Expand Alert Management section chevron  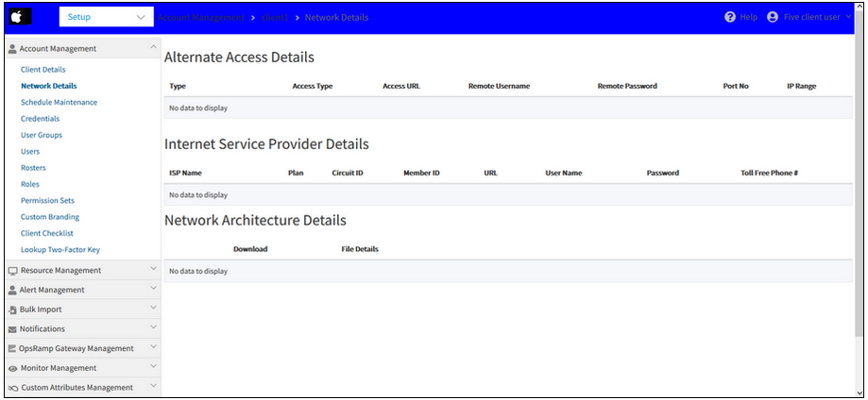tap(153, 289)
